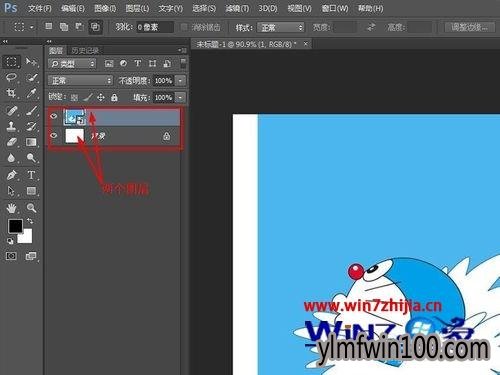The image size is (500, 375).
Task: Toggle lock image pixels
Action: point(87,97)
